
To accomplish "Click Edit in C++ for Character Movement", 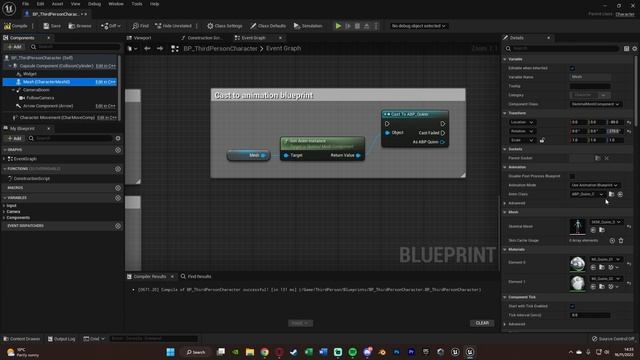I will (107, 118).
